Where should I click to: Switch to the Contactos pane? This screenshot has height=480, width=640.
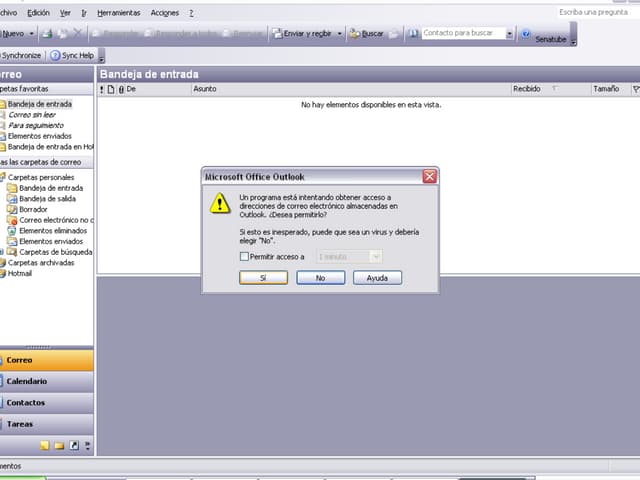pos(46,402)
